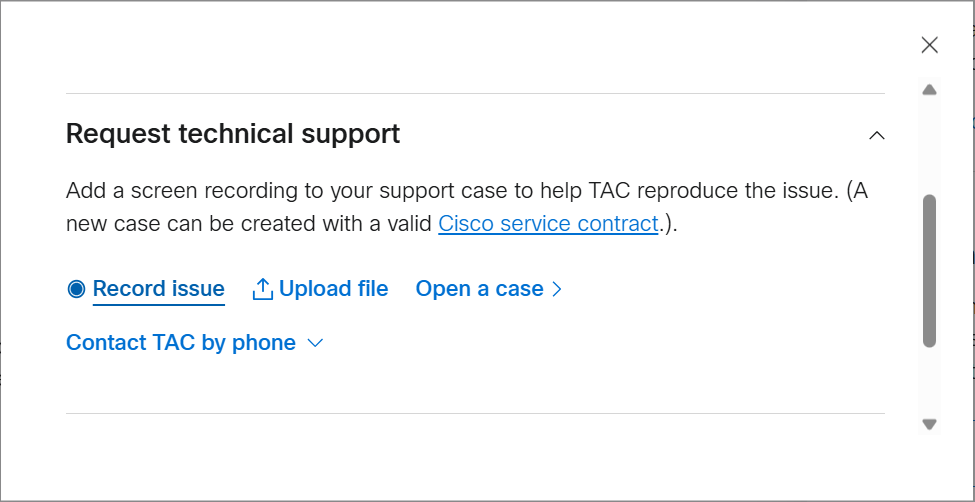Click the divider line above the heading
Screen dimensions: 975x502
(x=475, y=93)
